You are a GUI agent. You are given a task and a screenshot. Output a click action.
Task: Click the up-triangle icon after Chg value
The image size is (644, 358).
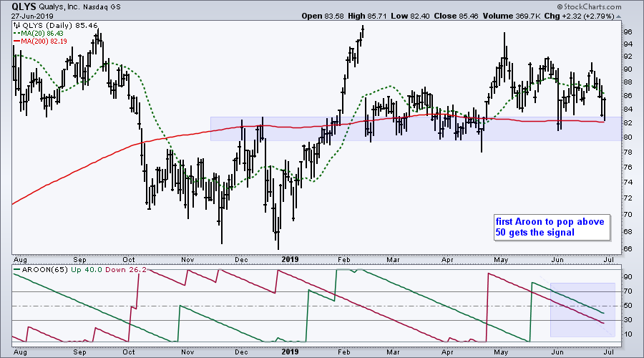tap(618, 16)
